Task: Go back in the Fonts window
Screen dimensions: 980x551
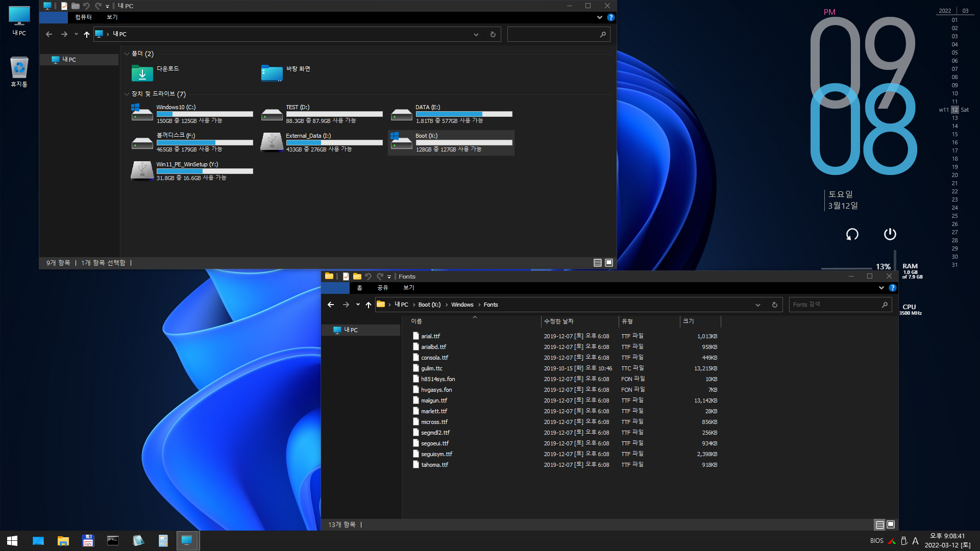Action: 331,305
